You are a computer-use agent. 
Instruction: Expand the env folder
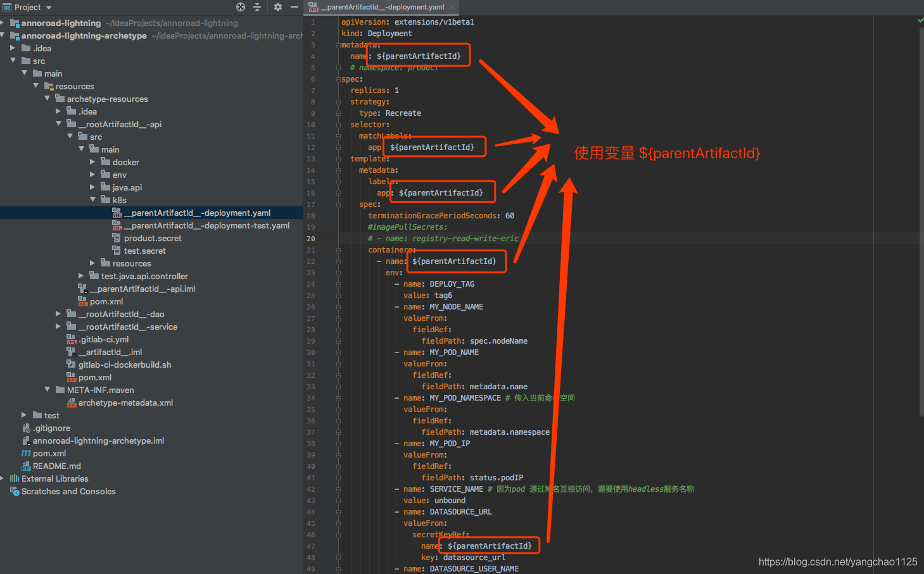(93, 175)
